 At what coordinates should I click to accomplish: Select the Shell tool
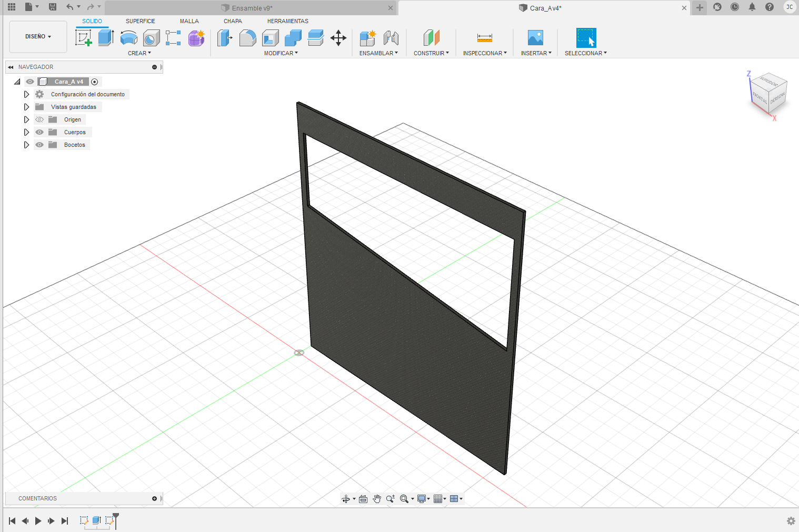click(270, 38)
